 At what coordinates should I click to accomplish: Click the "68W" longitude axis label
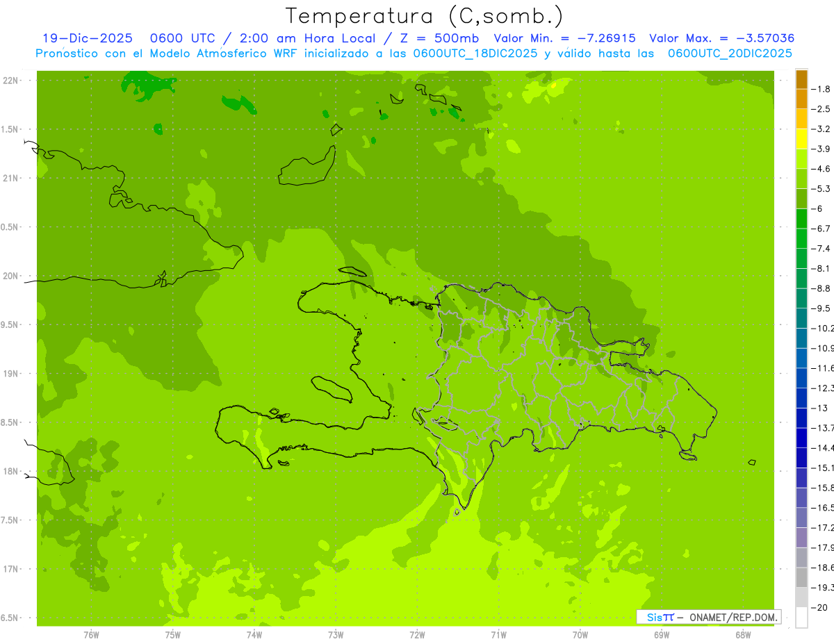743,635
